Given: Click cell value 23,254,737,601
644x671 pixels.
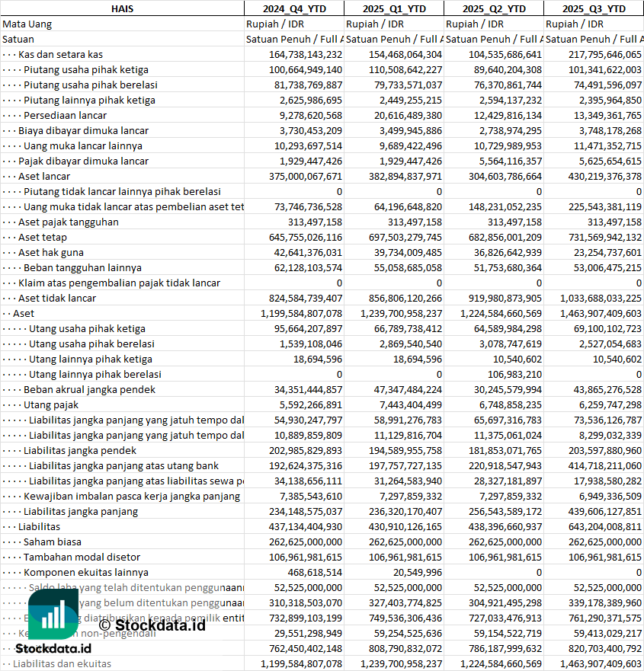Looking at the screenshot, I should pos(607,252).
